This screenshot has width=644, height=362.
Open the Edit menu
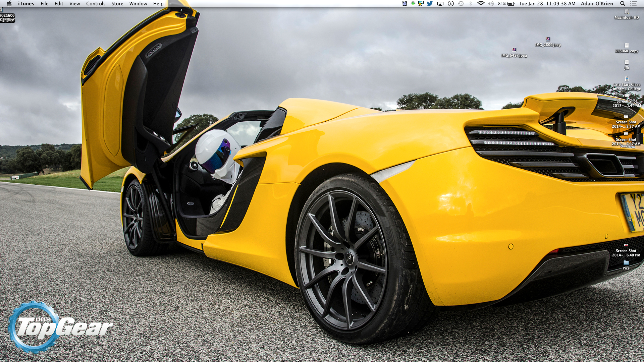click(x=59, y=3)
